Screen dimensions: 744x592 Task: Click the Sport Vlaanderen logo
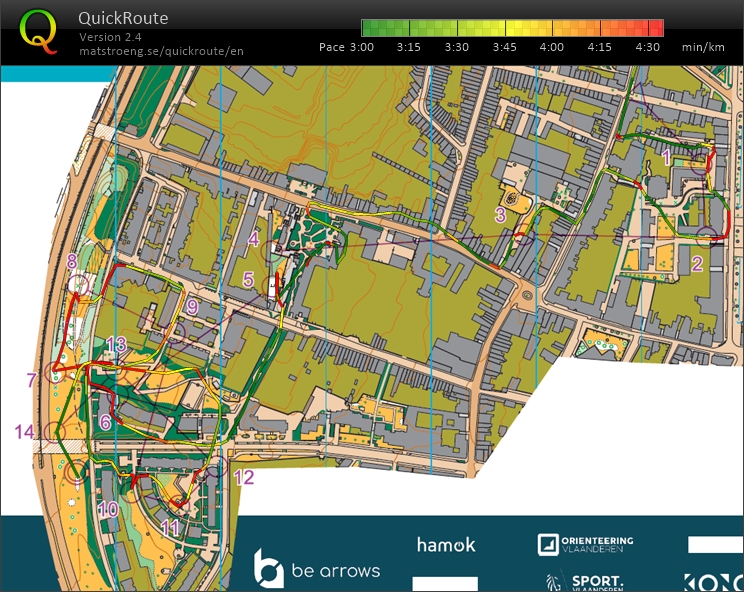[x=585, y=581]
